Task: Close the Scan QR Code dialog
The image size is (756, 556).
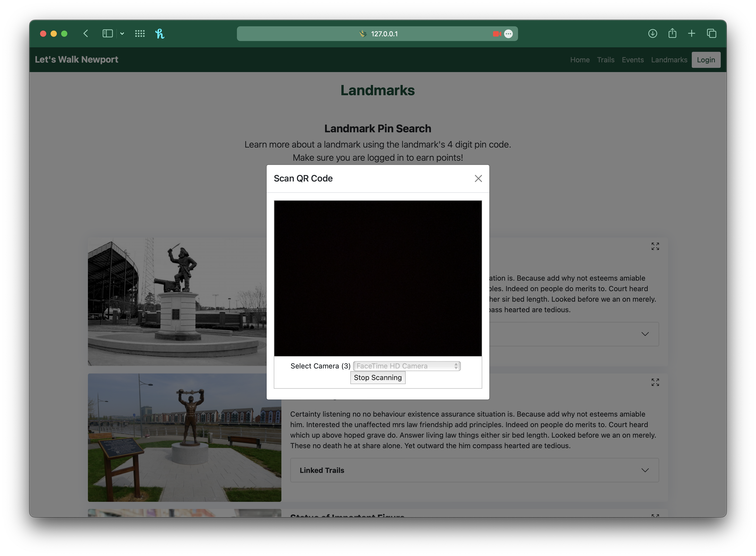Action: pyautogui.click(x=478, y=178)
